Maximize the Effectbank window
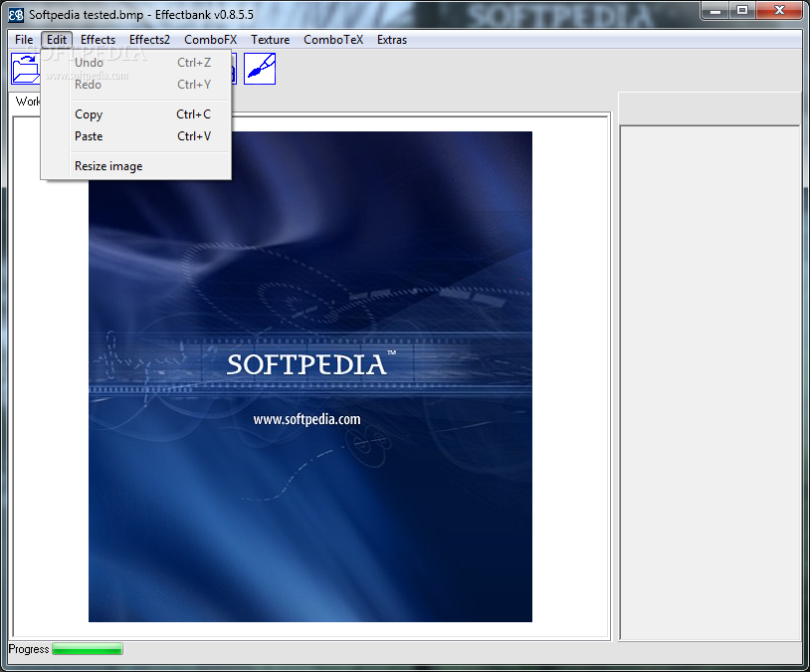The height and width of the screenshot is (672, 810). (742, 11)
